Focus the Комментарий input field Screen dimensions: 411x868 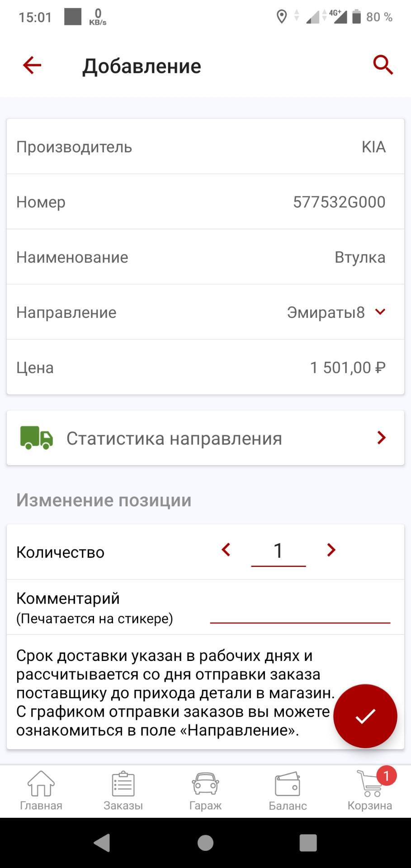click(x=300, y=613)
